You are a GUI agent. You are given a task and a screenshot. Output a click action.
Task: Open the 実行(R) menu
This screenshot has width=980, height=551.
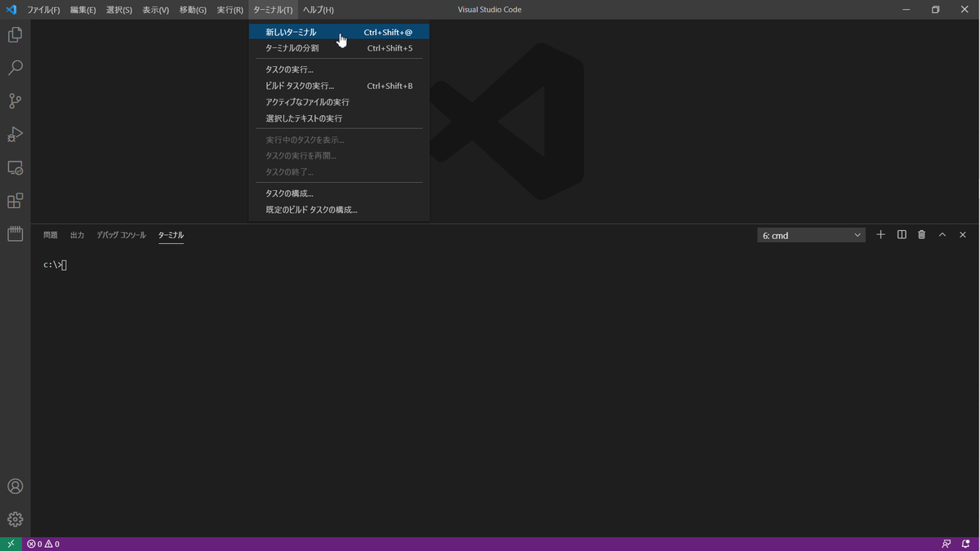pos(230,10)
